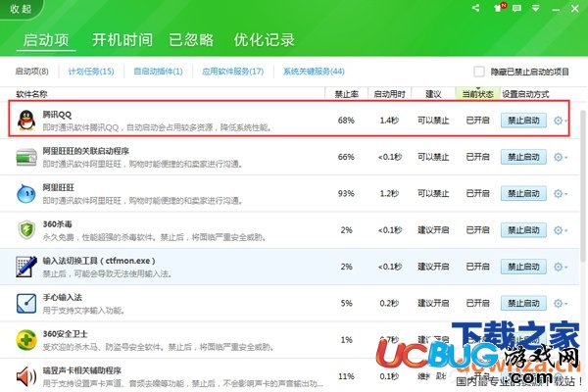Click the 腾讯QQ penguin icon
Image resolution: width=588 pixels, height=392 pixels.
[26, 121]
